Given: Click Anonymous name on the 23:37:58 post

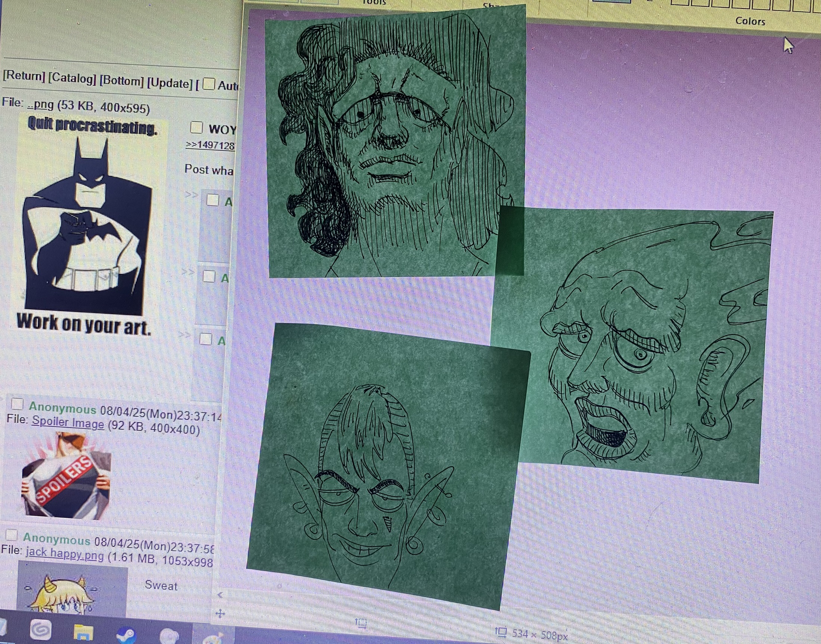Looking at the screenshot, I should pos(56,539).
